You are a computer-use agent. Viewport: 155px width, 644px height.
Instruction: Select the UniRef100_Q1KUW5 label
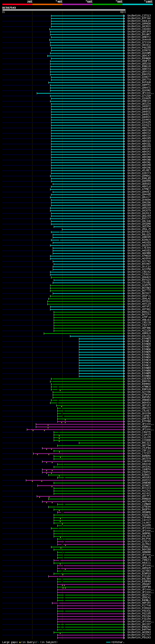[139, 53]
